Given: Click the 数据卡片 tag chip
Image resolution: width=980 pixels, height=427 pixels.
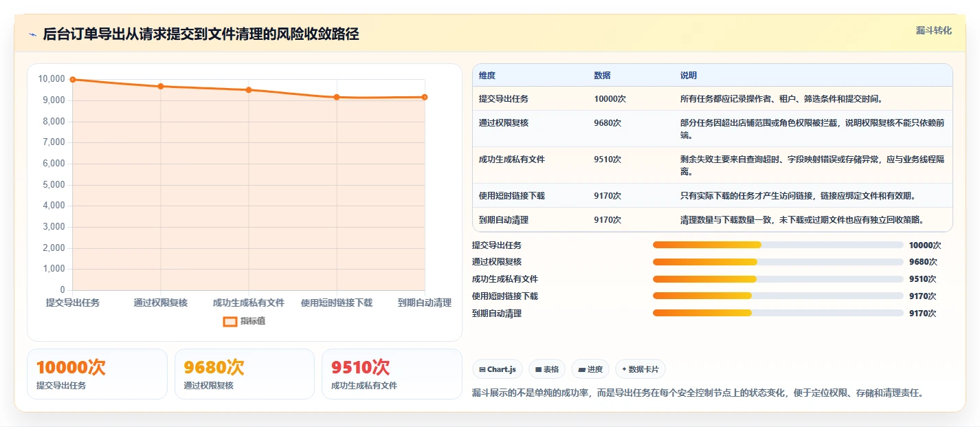Looking at the screenshot, I should (641, 369).
